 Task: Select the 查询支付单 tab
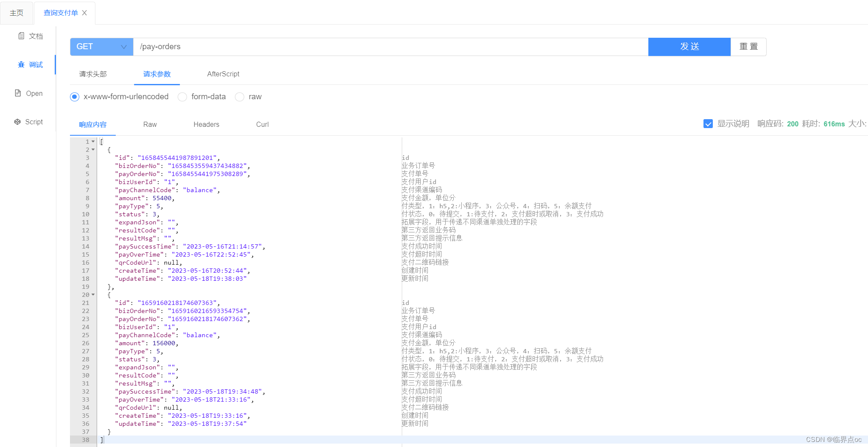click(61, 13)
